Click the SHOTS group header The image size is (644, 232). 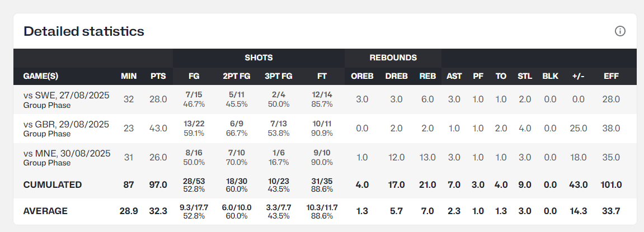pos(258,58)
